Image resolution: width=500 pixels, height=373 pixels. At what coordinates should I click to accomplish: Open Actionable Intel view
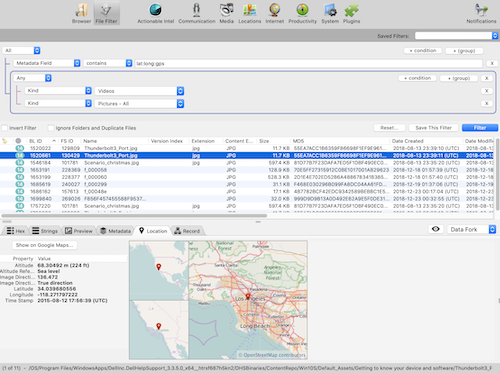[x=156, y=13]
